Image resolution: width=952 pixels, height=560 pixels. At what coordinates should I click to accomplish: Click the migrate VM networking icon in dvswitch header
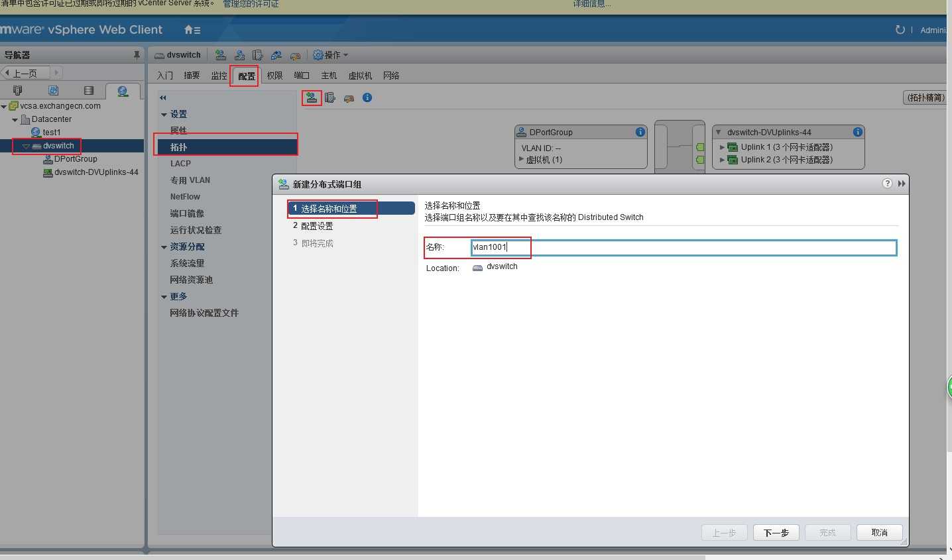(x=276, y=55)
